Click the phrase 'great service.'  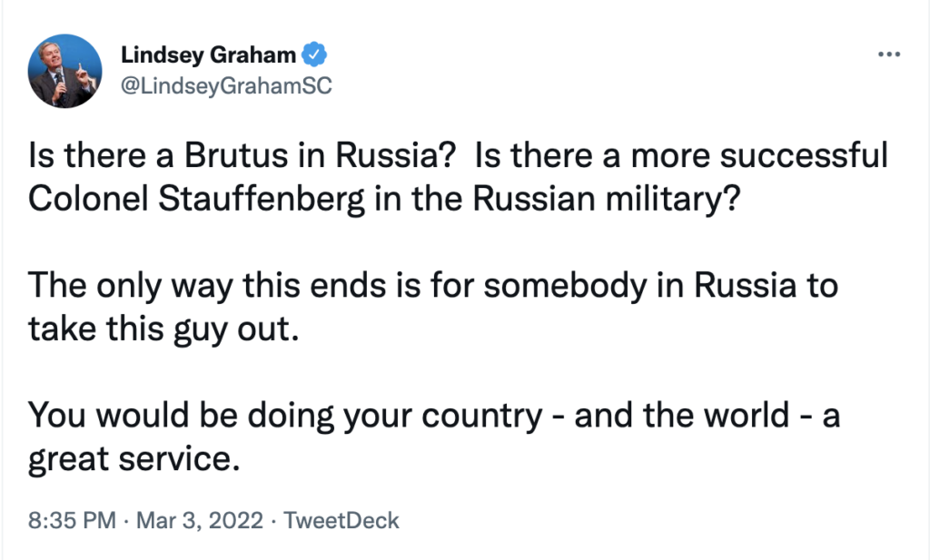tap(134, 458)
